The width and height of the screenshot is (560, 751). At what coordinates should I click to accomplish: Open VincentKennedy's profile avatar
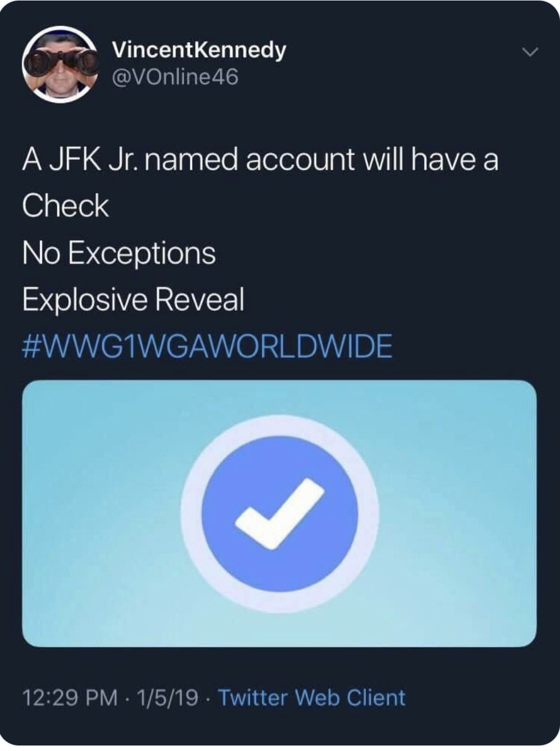point(59,64)
